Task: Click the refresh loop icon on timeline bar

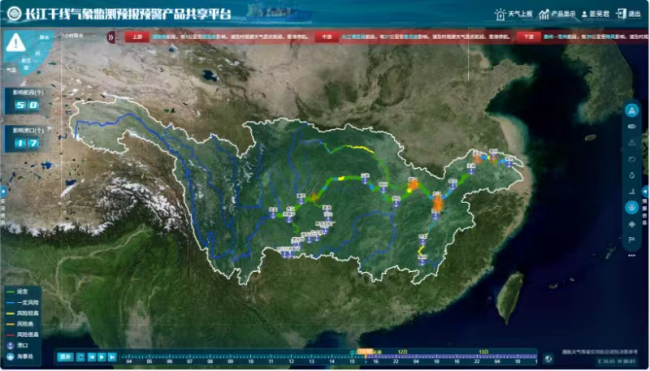Action: click(80, 357)
